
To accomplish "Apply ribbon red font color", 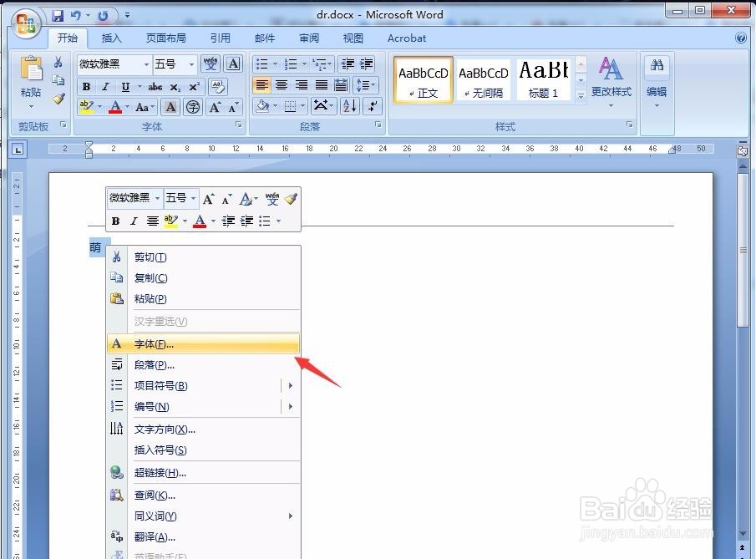I will [115, 107].
